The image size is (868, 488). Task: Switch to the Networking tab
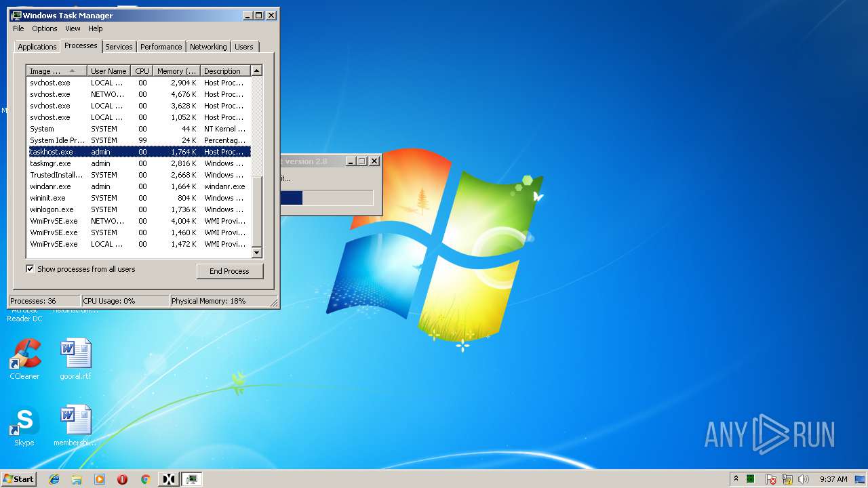(208, 47)
